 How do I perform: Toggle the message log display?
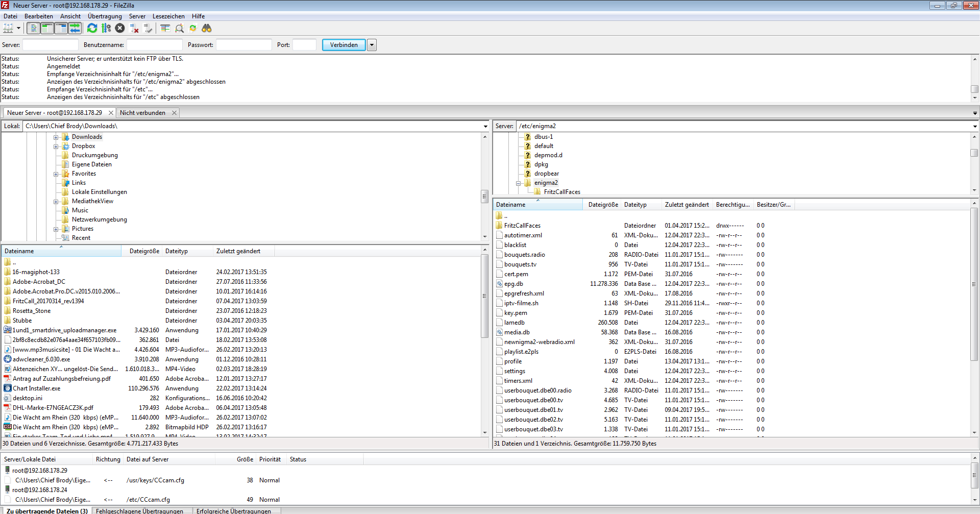(x=33, y=29)
